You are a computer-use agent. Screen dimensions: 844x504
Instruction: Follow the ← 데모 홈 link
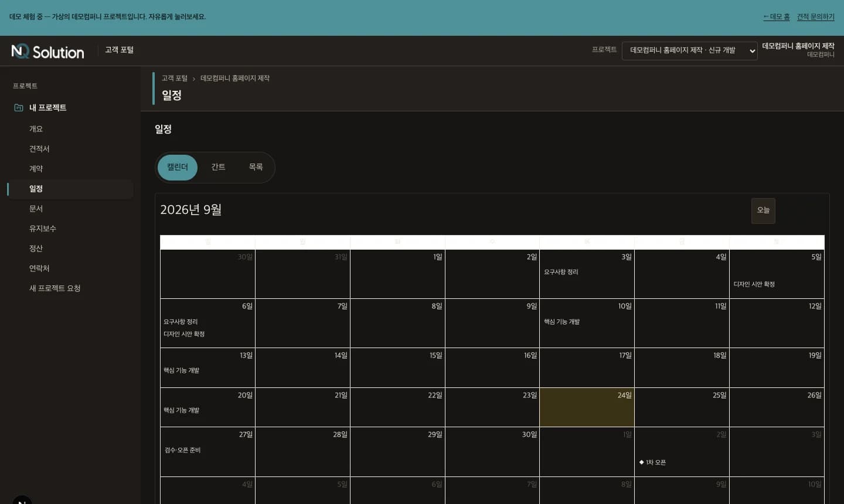click(777, 17)
